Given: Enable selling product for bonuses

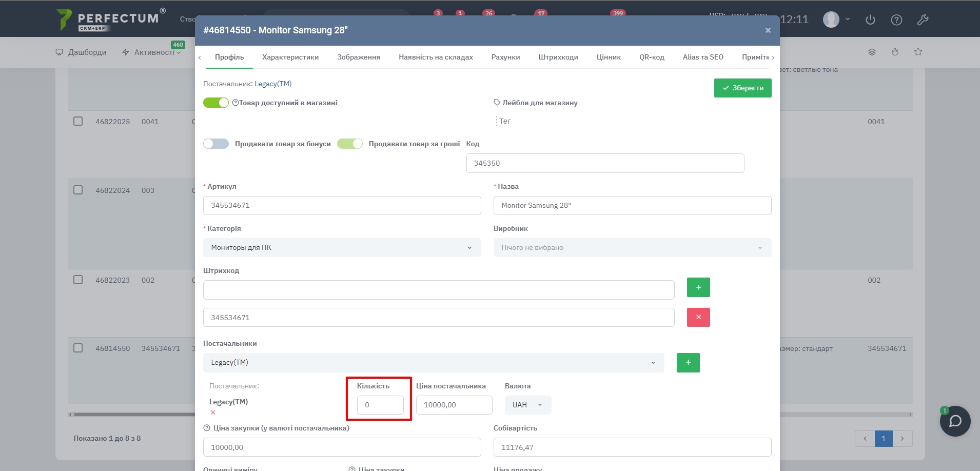Looking at the screenshot, I should (x=216, y=144).
